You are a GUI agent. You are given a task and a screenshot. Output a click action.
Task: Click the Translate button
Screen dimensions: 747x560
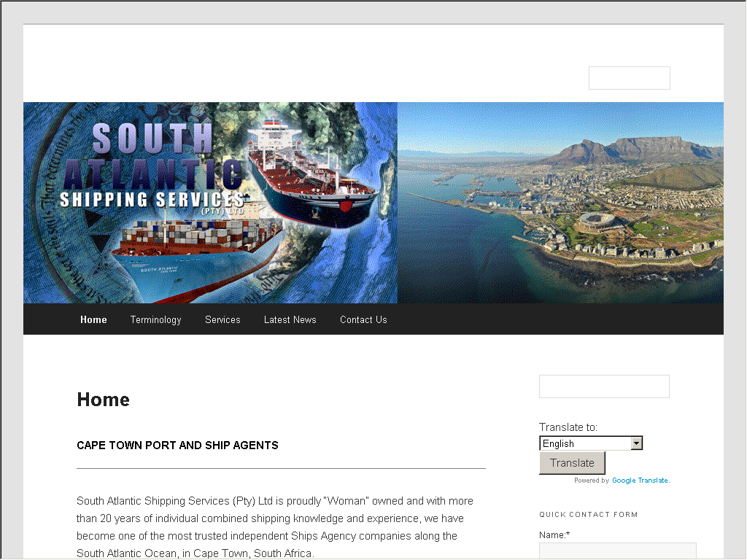pyautogui.click(x=572, y=463)
